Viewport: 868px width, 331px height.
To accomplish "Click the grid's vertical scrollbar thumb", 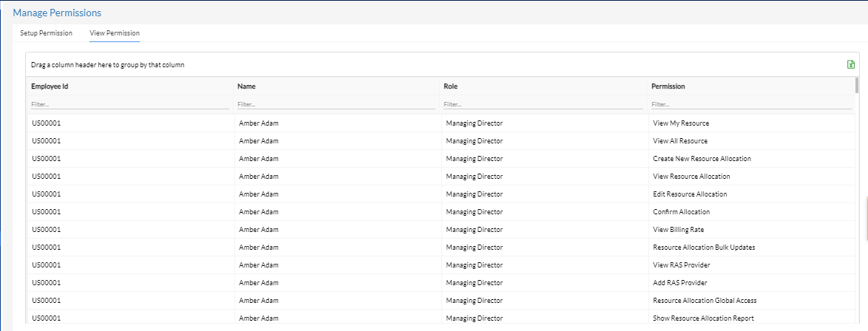I will 857,85.
